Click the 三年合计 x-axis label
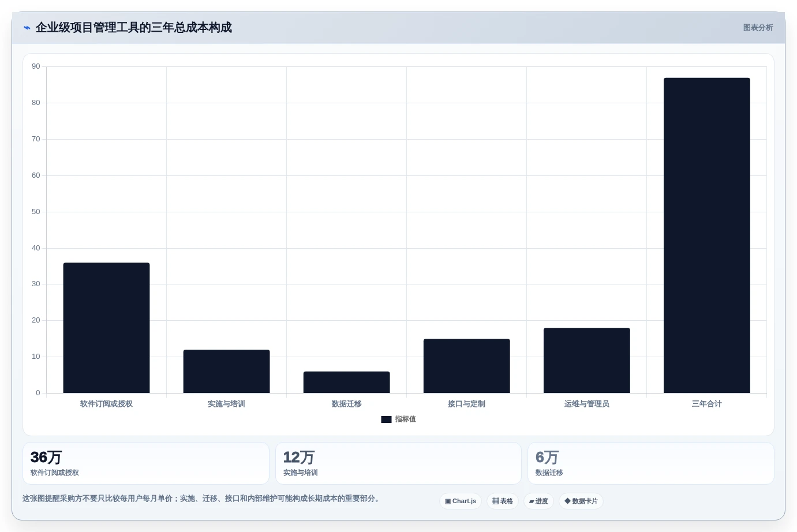797x532 pixels. (706, 404)
